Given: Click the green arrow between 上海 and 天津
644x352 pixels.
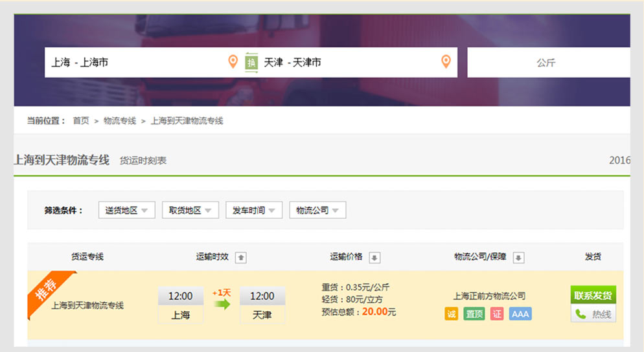Looking at the screenshot, I should (222, 304).
